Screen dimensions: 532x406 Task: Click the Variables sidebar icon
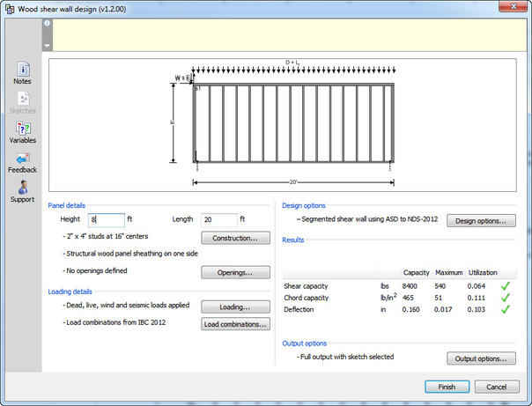pos(22,129)
